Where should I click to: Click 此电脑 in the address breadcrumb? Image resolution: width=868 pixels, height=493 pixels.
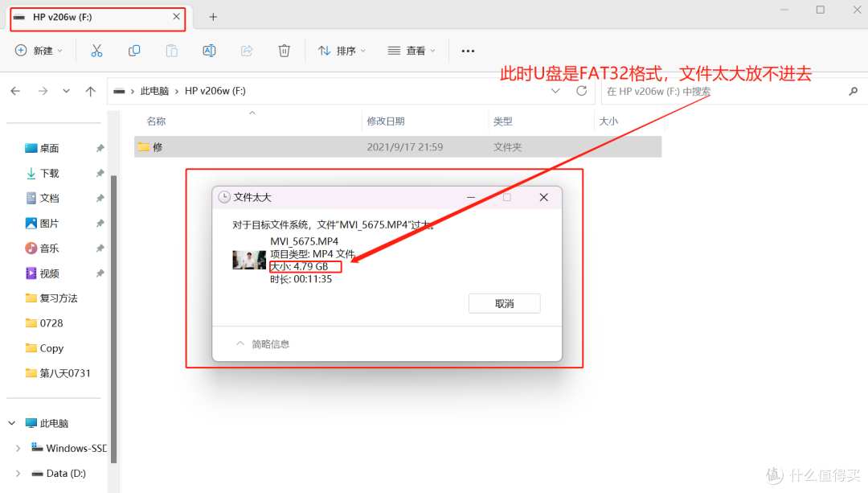pyautogui.click(x=154, y=91)
